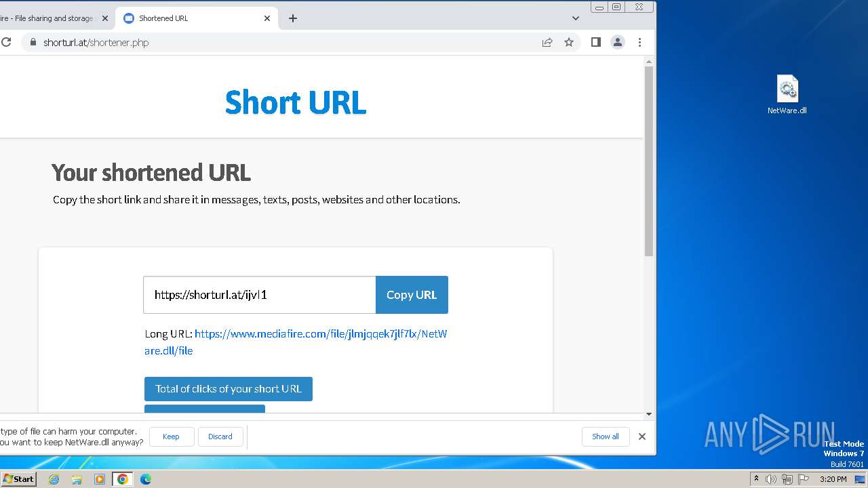Viewport: 868px width, 488px height.
Task: Click the Show desktop button
Action: pyautogui.click(x=860, y=479)
